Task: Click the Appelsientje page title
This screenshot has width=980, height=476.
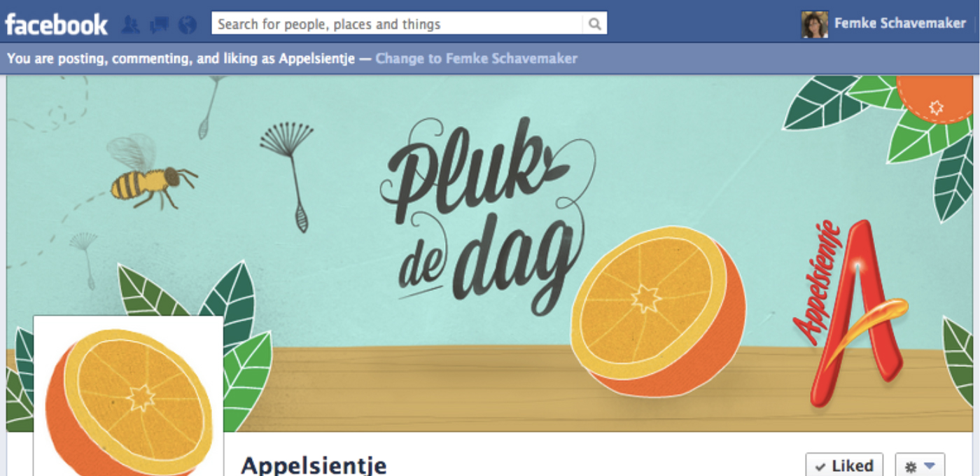Action: (313, 465)
